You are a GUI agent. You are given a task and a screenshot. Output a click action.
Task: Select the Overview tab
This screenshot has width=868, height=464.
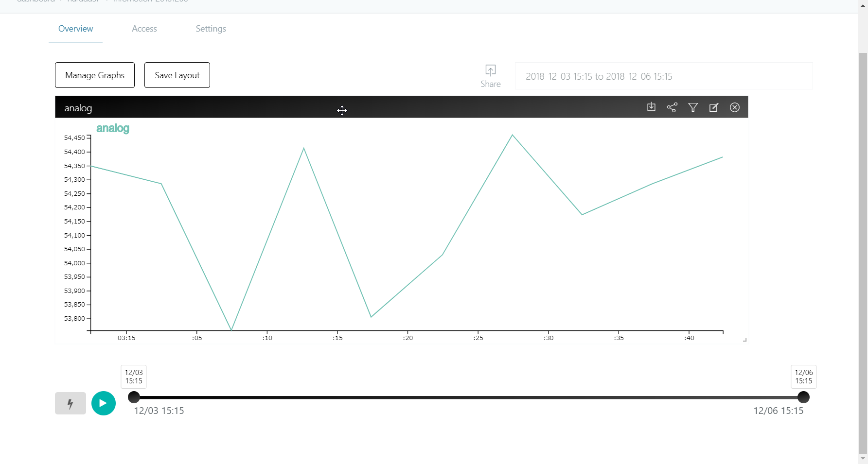click(x=75, y=29)
